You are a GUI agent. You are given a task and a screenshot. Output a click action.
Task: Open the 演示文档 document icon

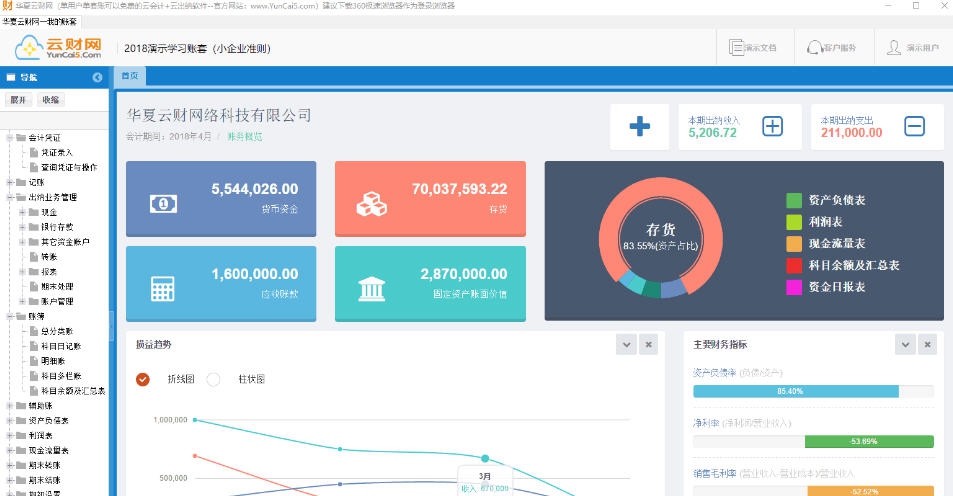[x=736, y=47]
